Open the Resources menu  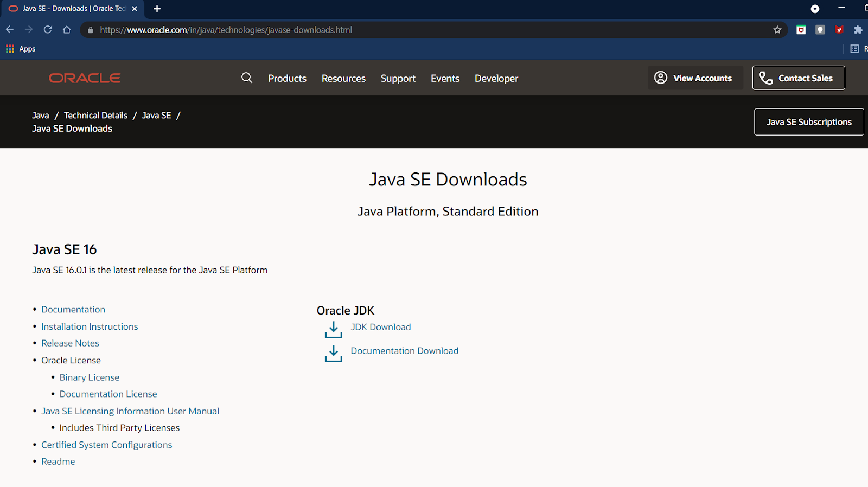pyautogui.click(x=343, y=78)
